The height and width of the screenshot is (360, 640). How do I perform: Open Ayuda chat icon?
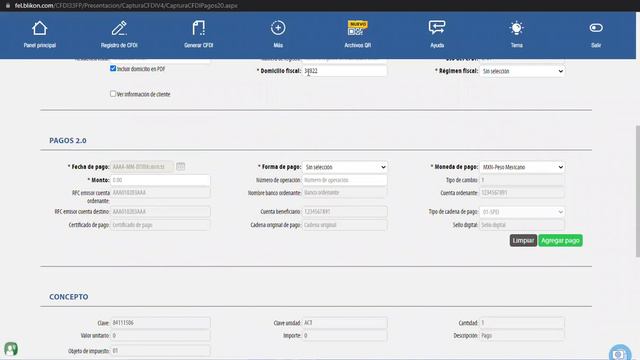[x=437, y=28]
